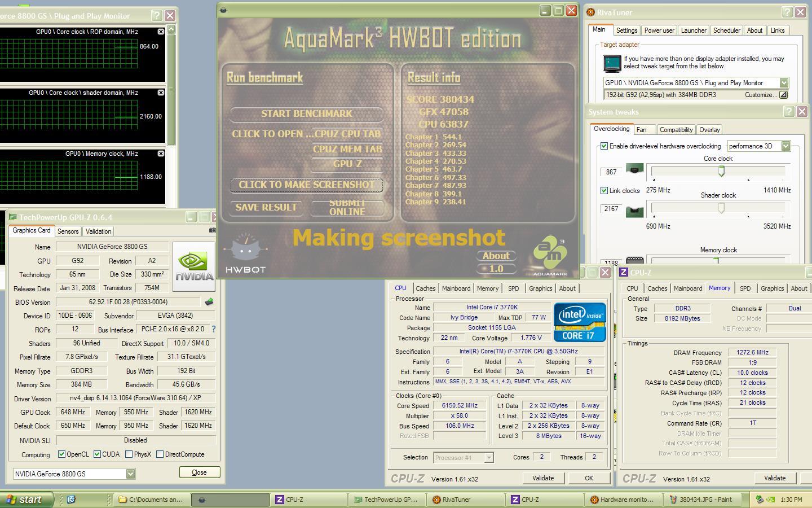Open the Overlay tab in System tweaks

coord(709,129)
